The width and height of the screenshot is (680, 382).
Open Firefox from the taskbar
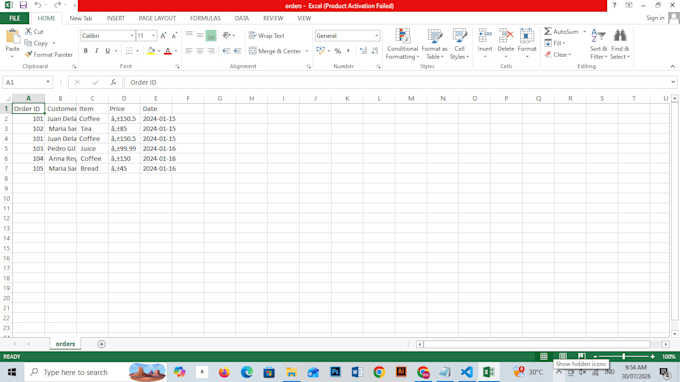[224, 372]
